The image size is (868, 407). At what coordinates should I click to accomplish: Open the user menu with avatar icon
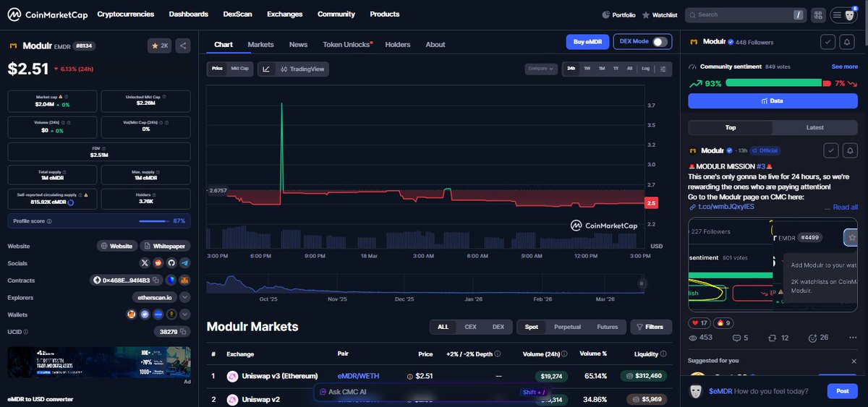(x=843, y=14)
